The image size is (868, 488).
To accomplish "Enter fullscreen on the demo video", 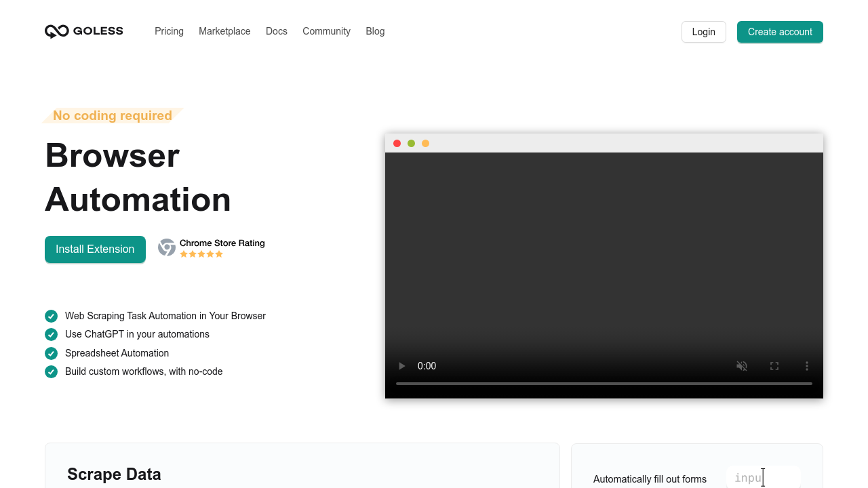I will 774,366.
